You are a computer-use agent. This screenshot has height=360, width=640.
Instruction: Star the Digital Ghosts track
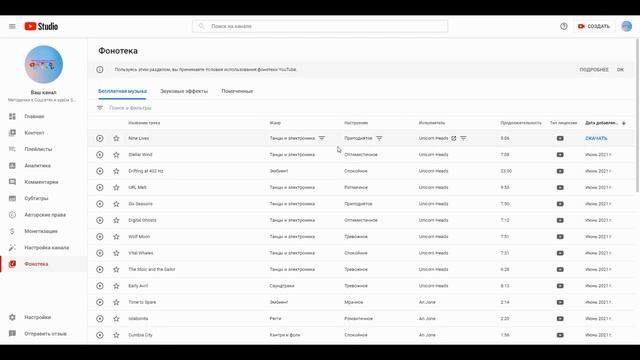[x=116, y=220]
